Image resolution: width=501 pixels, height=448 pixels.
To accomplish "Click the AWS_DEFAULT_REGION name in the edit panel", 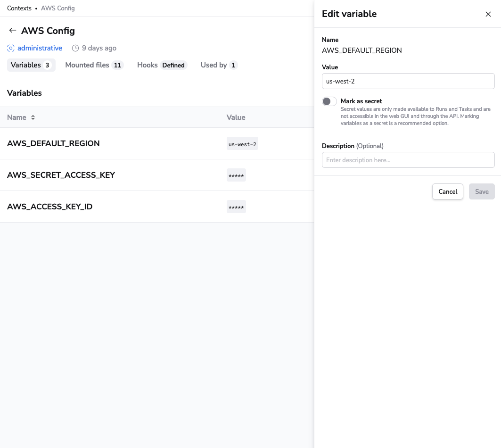I will click(x=361, y=50).
